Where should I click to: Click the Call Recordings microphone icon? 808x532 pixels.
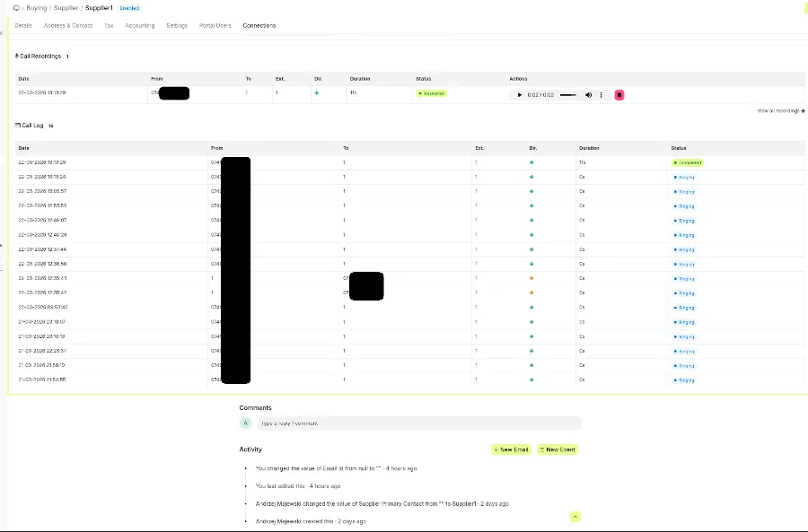click(x=17, y=56)
